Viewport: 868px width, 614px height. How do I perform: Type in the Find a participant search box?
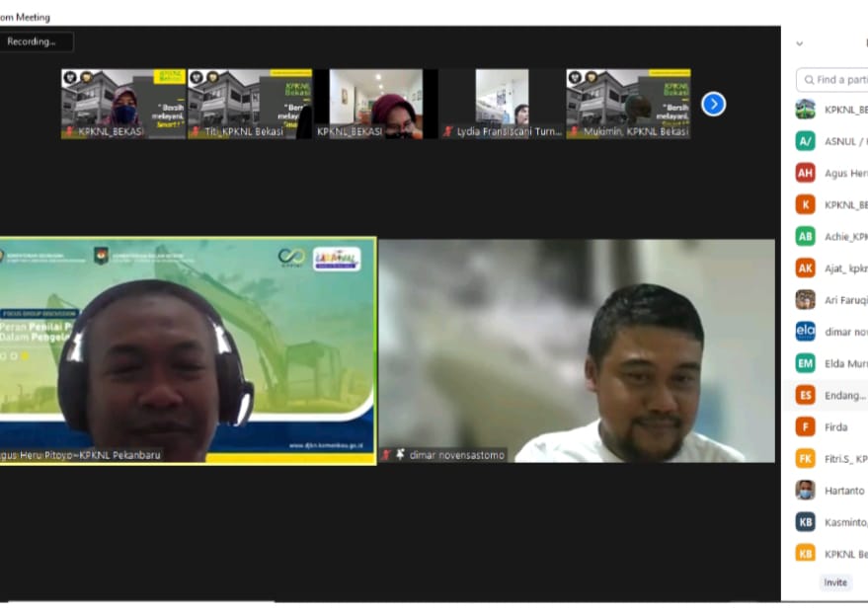(x=840, y=79)
